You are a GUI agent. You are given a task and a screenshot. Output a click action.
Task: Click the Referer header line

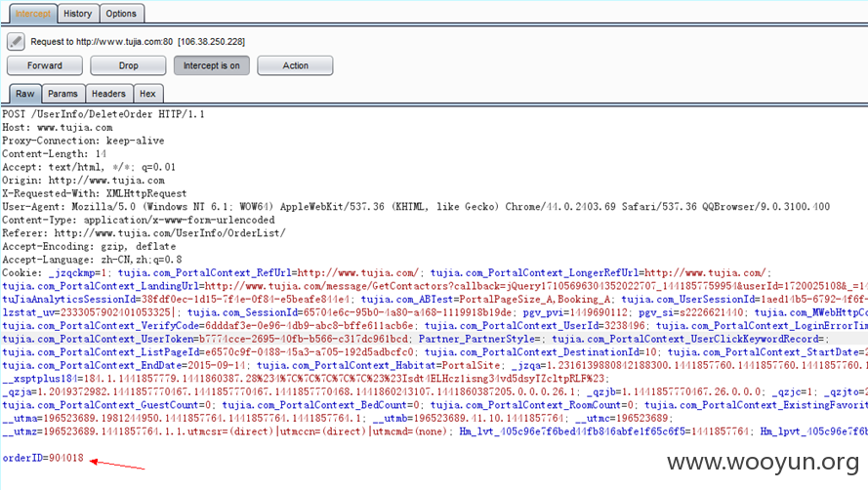pos(144,233)
